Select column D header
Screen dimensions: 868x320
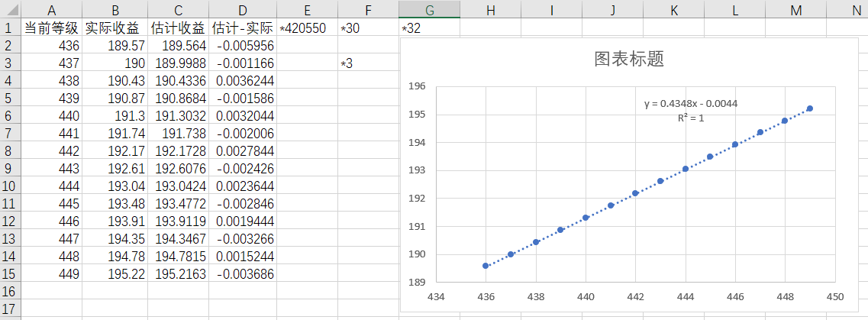click(x=243, y=9)
